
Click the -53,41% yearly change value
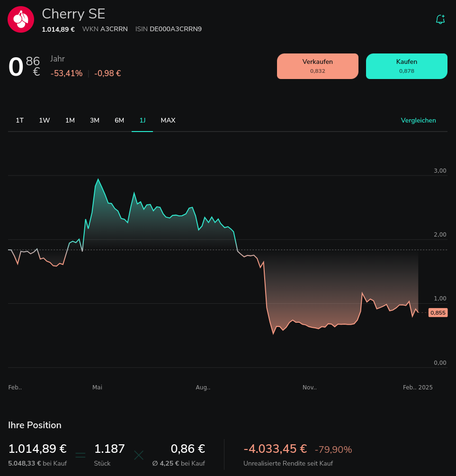(67, 73)
